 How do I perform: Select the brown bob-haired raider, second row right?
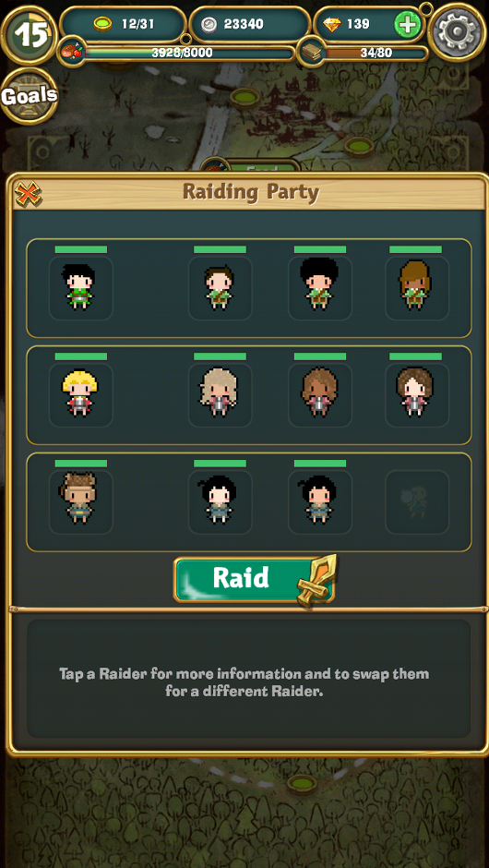click(x=416, y=394)
